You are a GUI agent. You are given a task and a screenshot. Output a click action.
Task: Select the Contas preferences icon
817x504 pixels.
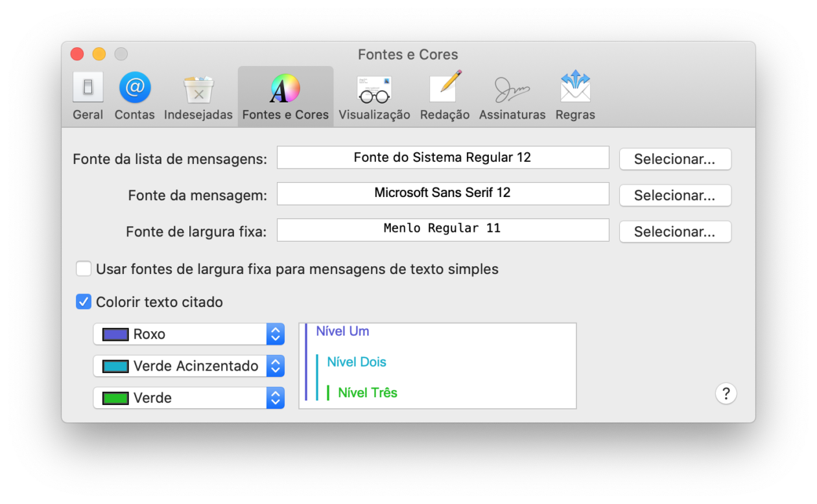click(x=135, y=95)
